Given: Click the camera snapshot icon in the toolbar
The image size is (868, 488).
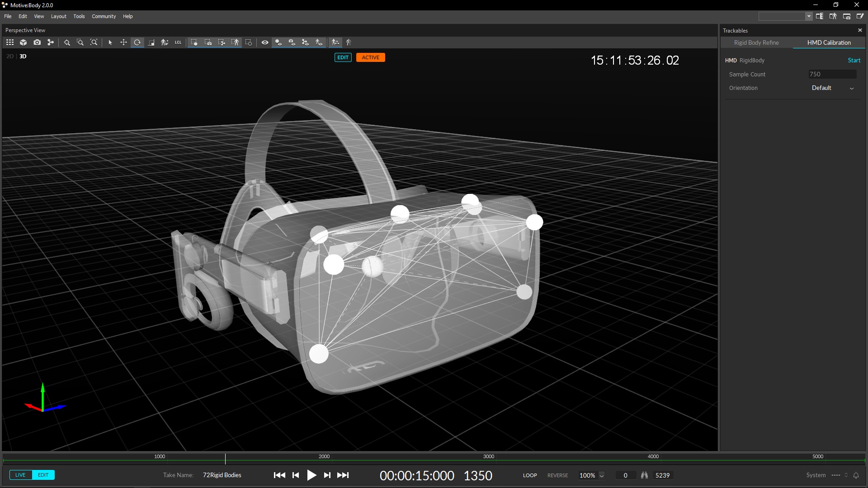Looking at the screenshot, I should point(37,42).
